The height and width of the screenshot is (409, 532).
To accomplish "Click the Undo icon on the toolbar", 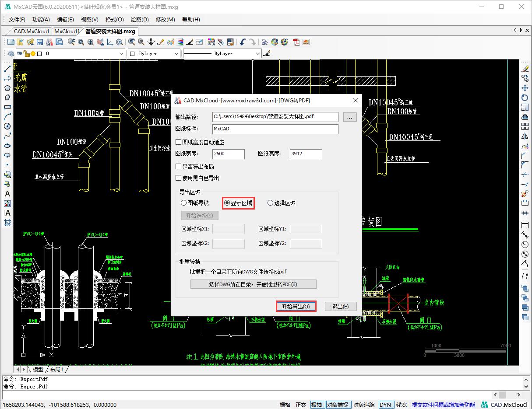I will pos(243,42).
